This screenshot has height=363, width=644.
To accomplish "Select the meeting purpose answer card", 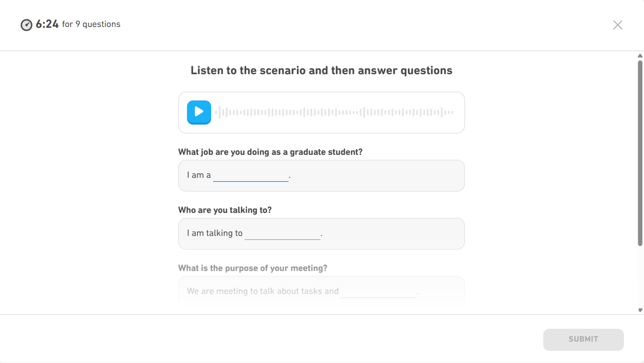I will (x=321, y=291).
